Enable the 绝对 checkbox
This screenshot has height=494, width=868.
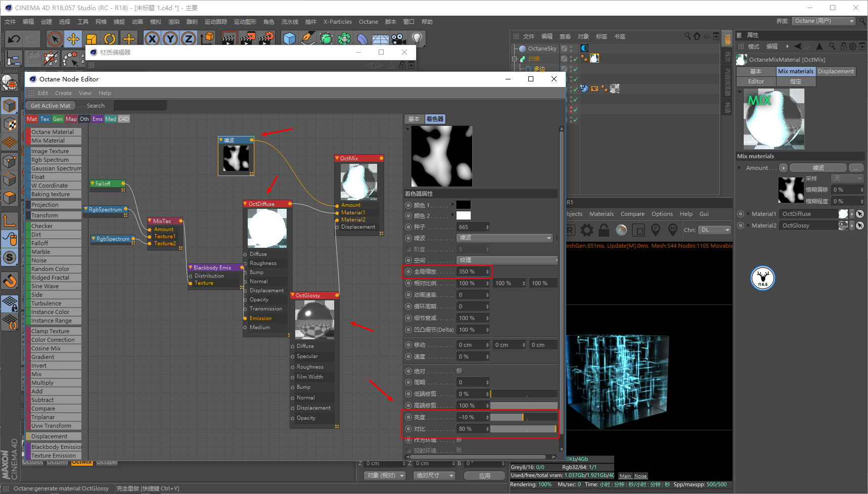click(x=459, y=371)
